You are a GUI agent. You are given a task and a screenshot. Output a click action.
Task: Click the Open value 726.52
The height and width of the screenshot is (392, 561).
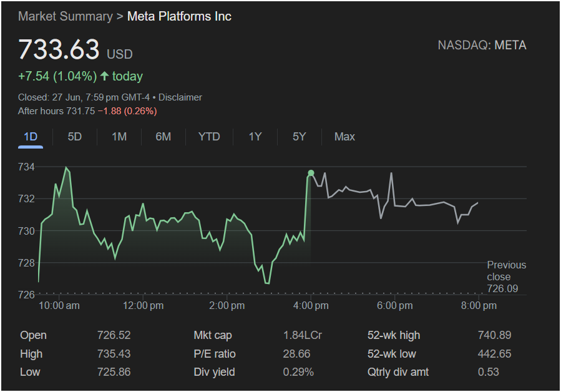[114, 335]
